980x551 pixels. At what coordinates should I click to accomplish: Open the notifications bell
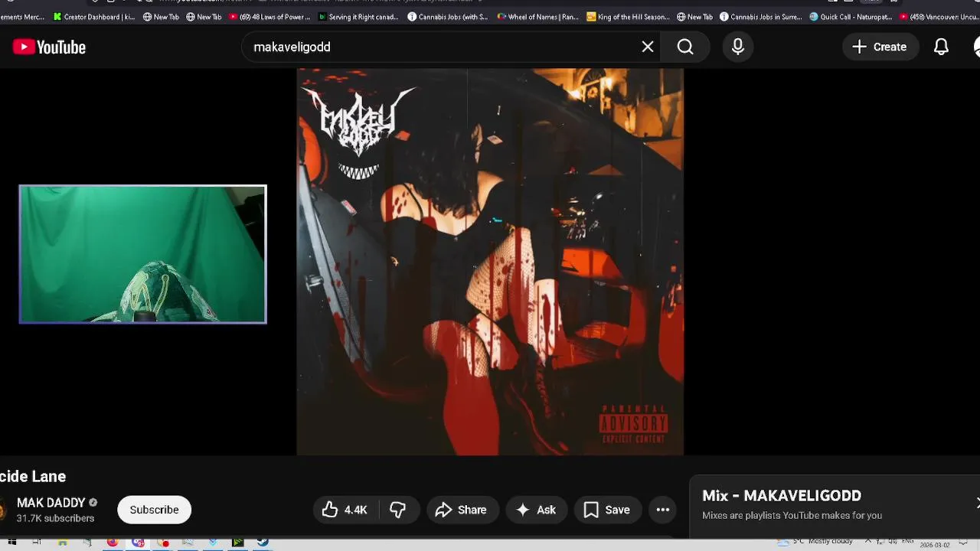tap(941, 47)
